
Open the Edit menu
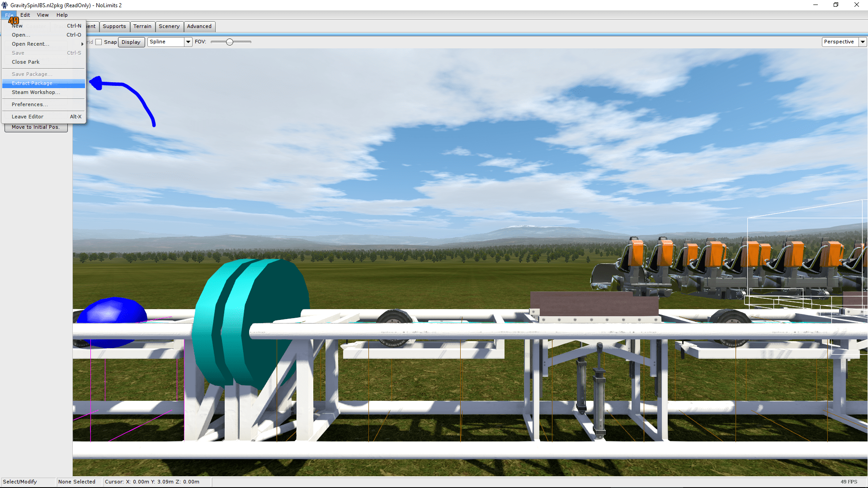pyautogui.click(x=25, y=15)
